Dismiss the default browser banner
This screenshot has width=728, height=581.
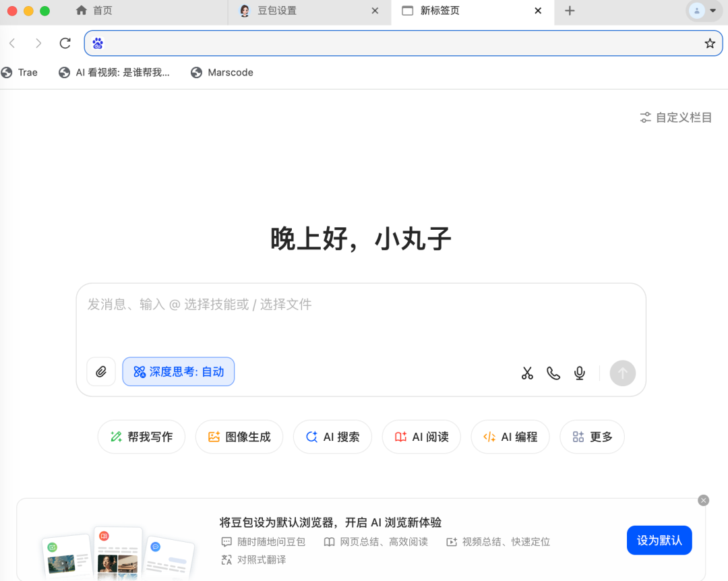703,500
